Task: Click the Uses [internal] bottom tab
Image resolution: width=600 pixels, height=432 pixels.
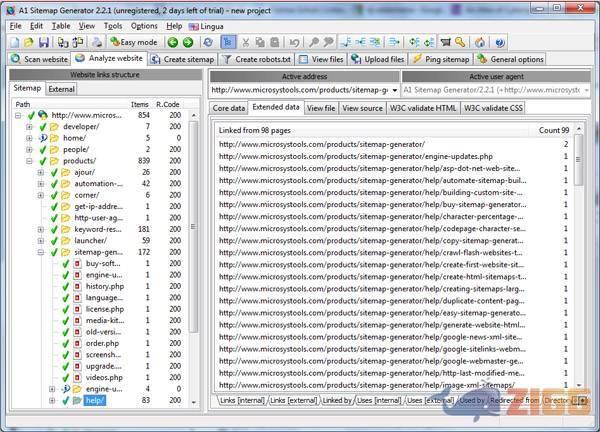Action: pos(380,400)
